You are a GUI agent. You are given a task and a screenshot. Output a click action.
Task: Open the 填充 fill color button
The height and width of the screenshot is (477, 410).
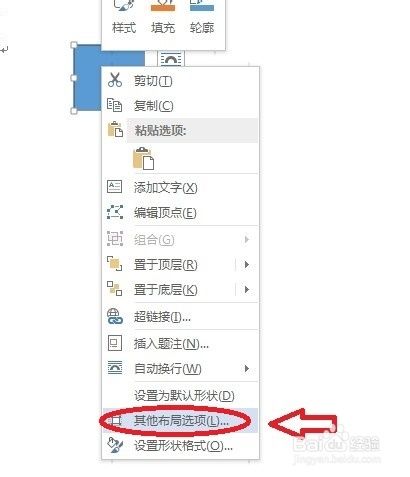pos(163,17)
